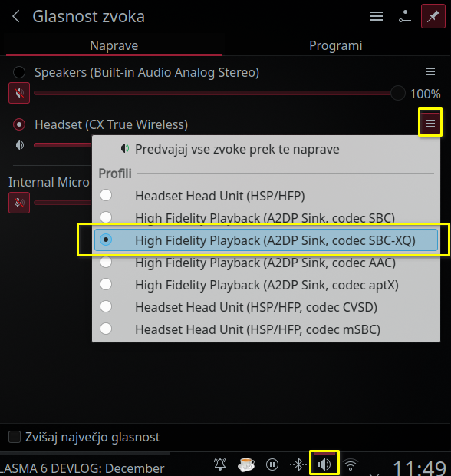Go back using the arrow beside Glasnost zvoka
This screenshot has width=451, height=476.
(x=16, y=16)
